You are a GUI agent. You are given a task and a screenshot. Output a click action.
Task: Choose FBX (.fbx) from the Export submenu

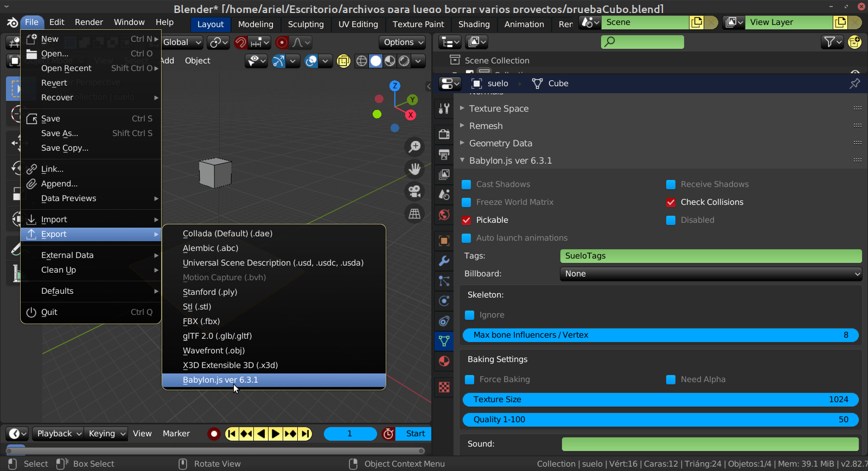click(x=274, y=321)
